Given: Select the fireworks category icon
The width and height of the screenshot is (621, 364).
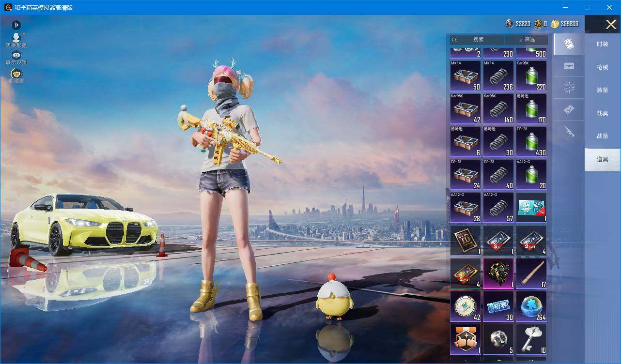Looking at the screenshot, I should pyautogui.click(x=569, y=88).
